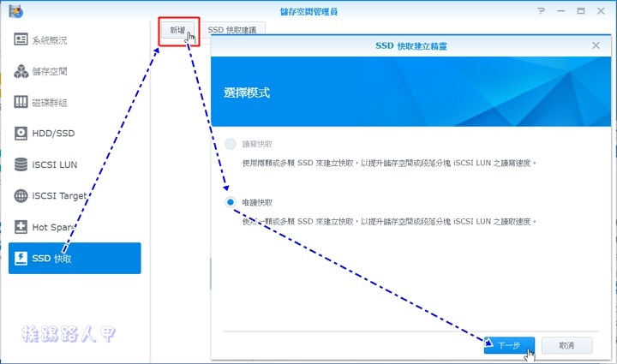Image resolution: width=617 pixels, height=364 pixels.
Task: Close the Storage Manager window
Action: [x=601, y=11]
